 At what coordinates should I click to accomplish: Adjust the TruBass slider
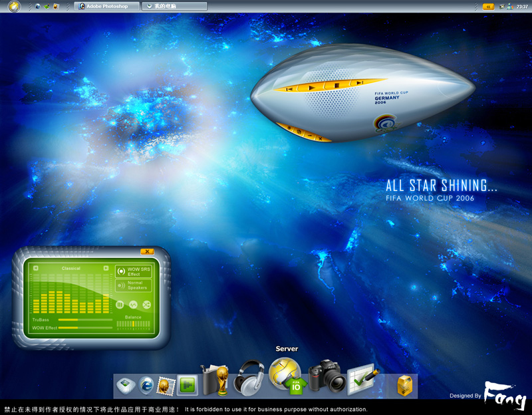pos(85,320)
